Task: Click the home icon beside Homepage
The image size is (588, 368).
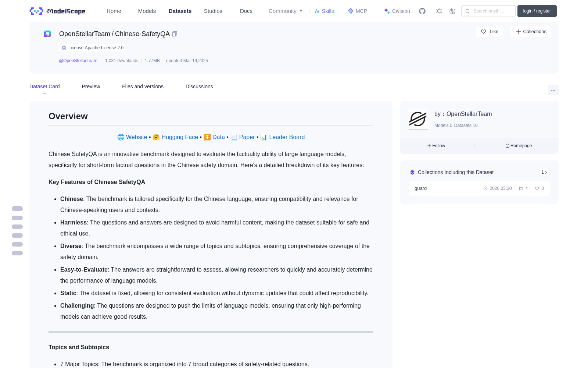Action: [508, 146]
